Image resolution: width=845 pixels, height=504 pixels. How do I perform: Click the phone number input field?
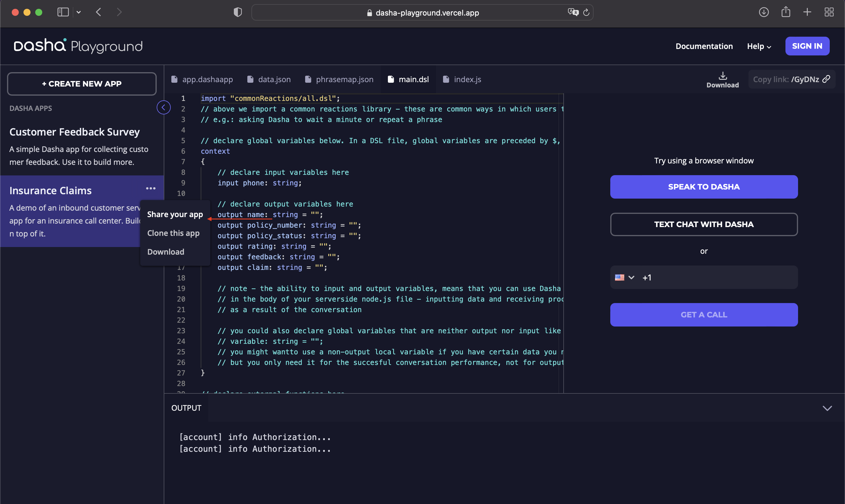720,278
